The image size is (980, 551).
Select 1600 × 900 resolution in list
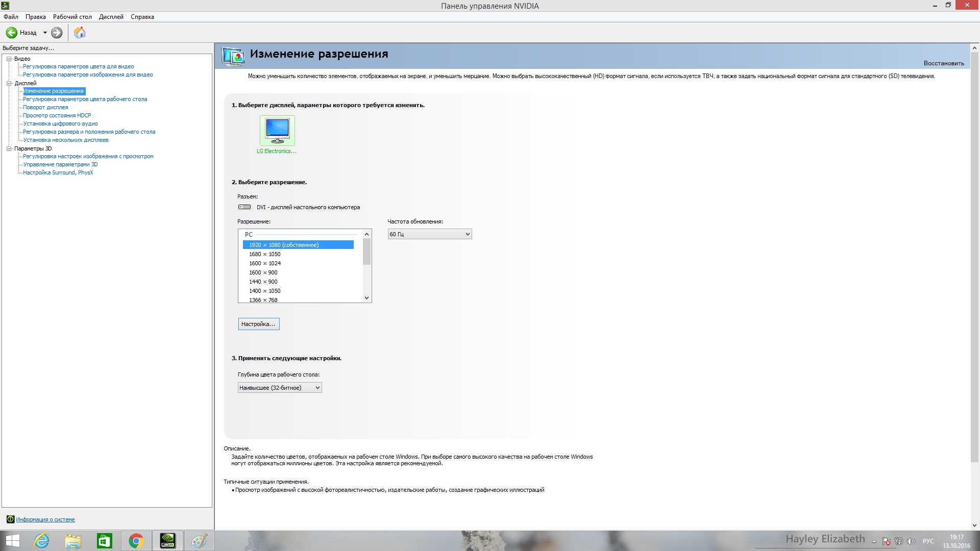pos(263,272)
